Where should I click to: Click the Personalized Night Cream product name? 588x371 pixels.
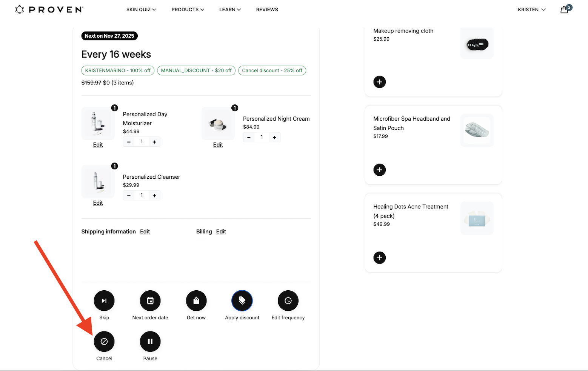pos(276,119)
